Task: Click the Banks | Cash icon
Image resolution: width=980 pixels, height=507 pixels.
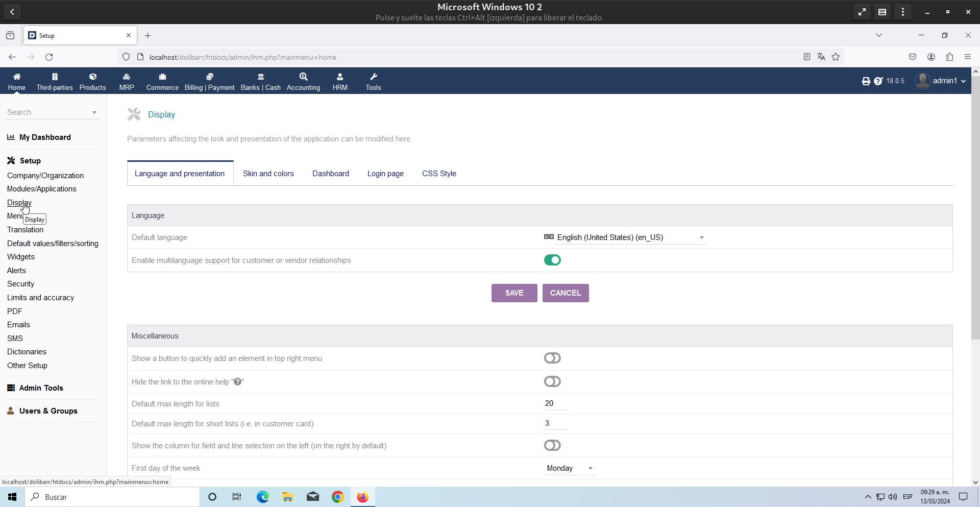Action: point(260,77)
